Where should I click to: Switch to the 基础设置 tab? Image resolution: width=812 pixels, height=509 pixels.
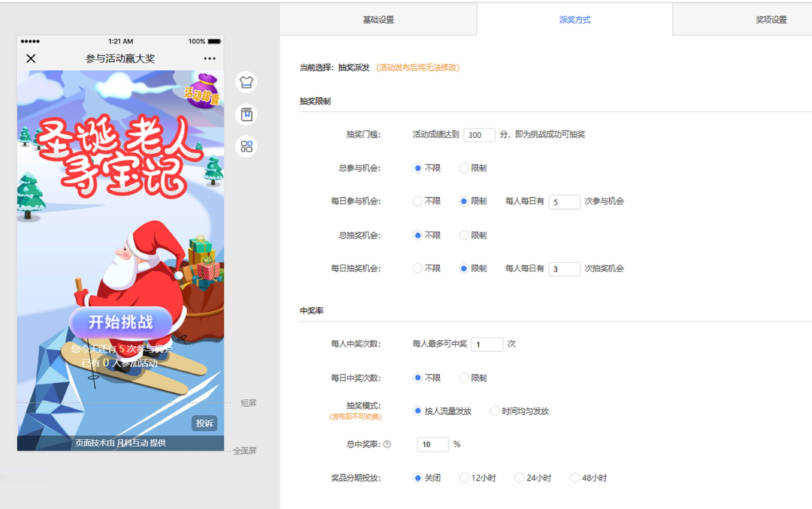[378, 19]
